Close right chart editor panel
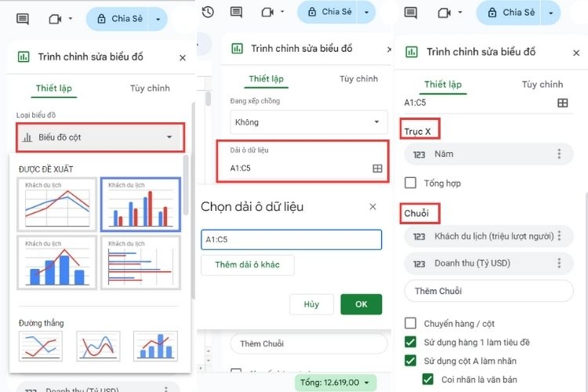Image resolution: width=588 pixels, height=392 pixels. tap(576, 53)
